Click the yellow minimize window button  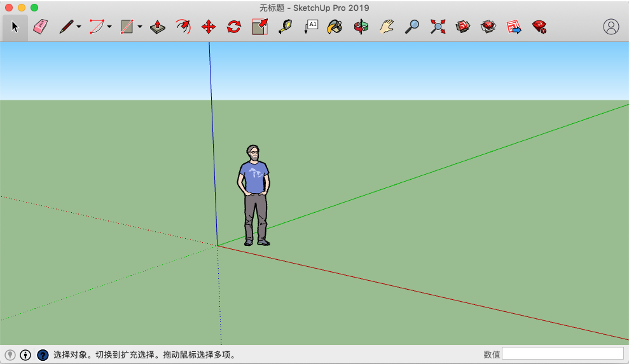pyautogui.click(x=22, y=8)
